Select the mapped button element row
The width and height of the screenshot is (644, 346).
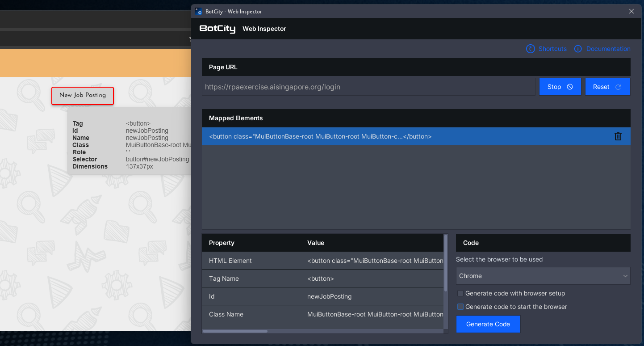[x=402, y=136]
